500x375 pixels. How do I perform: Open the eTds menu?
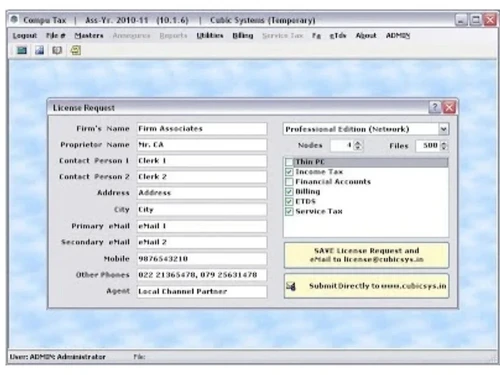tap(338, 35)
